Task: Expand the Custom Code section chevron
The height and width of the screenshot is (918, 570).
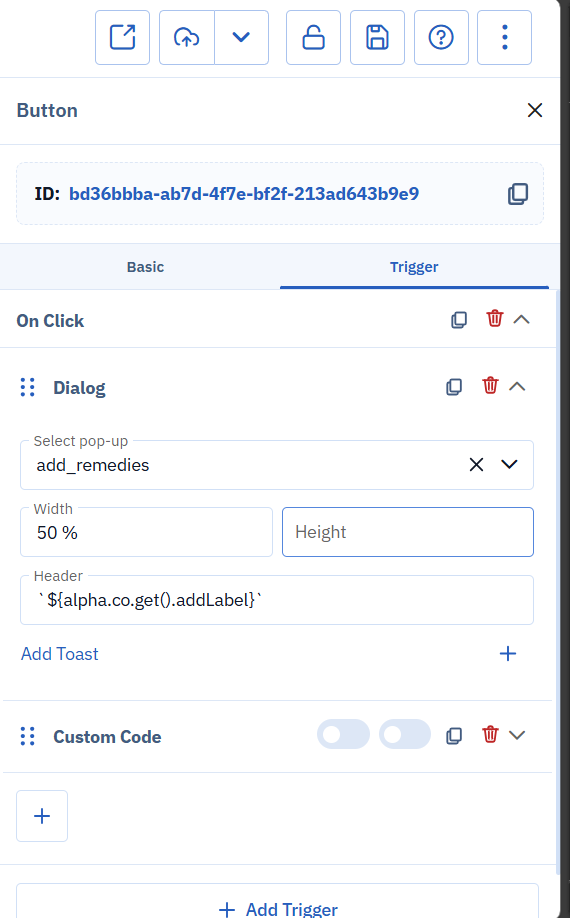Action: point(517,735)
